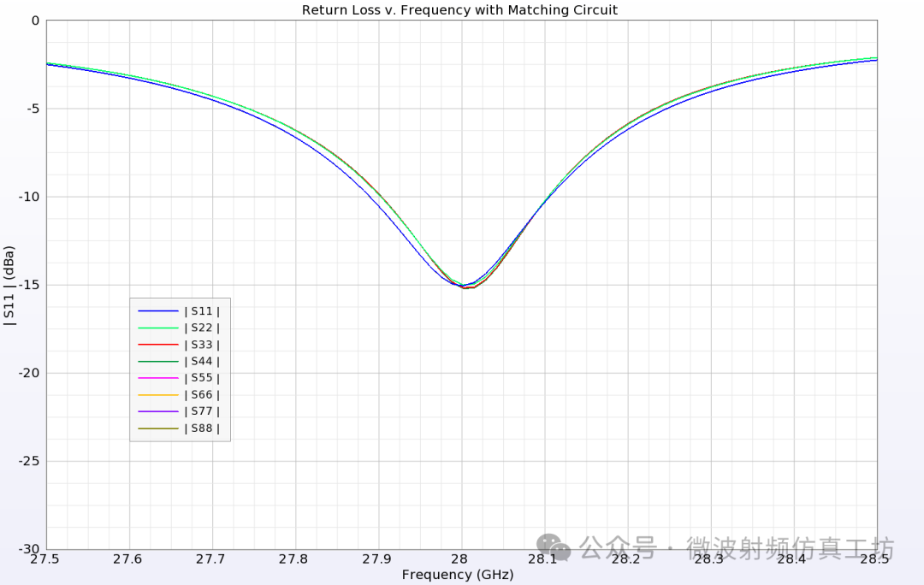The image size is (924, 585).
Task: Click the dark green S44 legend swatch
Action: coord(158,361)
